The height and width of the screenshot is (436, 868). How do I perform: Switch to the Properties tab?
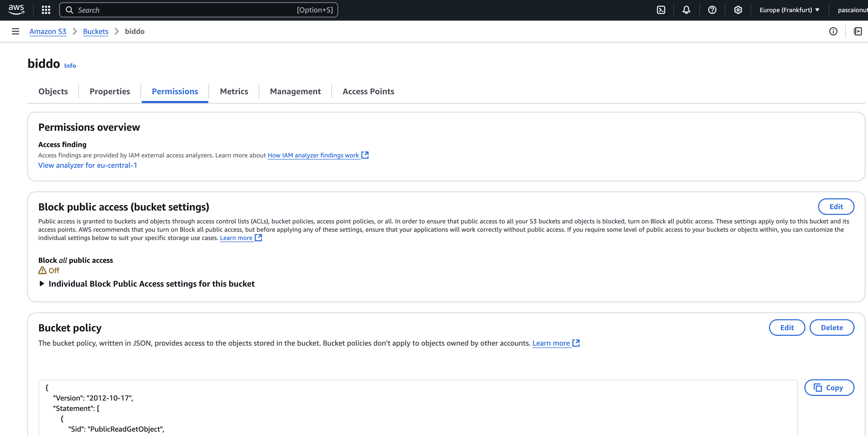pos(110,91)
